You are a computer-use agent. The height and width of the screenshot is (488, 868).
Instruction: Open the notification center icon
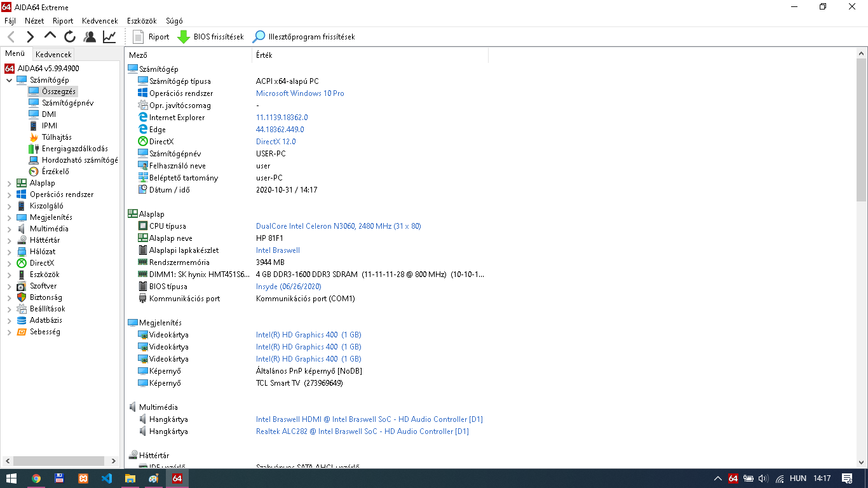click(x=847, y=478)
